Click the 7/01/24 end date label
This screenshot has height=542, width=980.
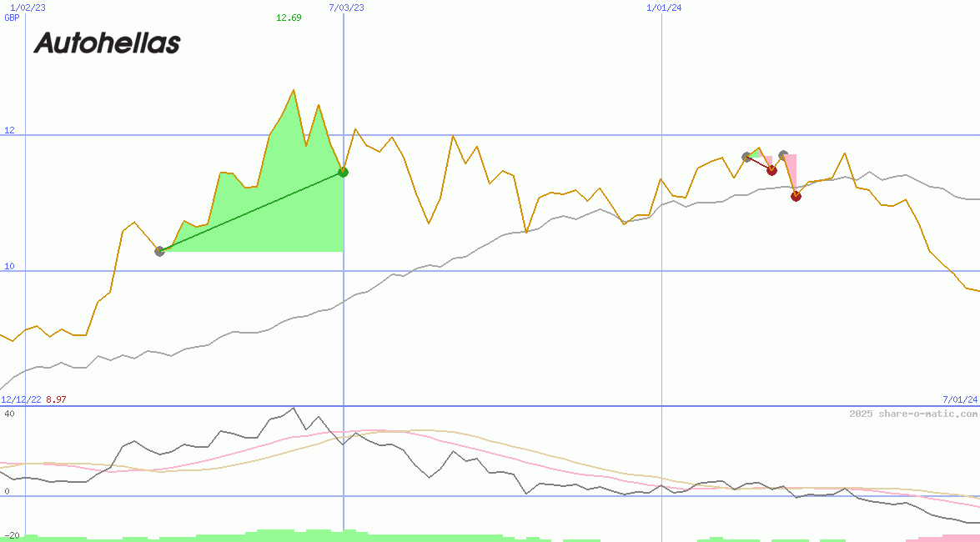959,399
